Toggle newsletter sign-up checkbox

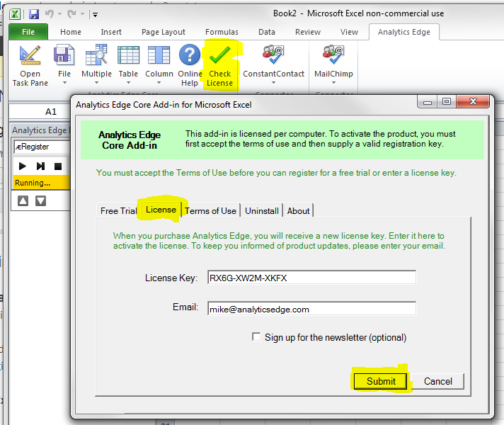[256, 337]
